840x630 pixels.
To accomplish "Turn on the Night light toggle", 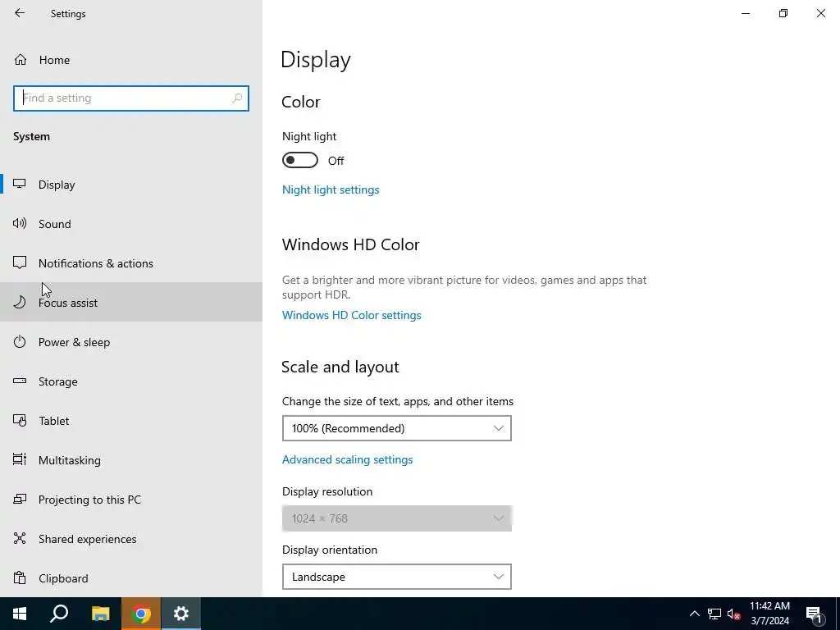I will [300, 160].
